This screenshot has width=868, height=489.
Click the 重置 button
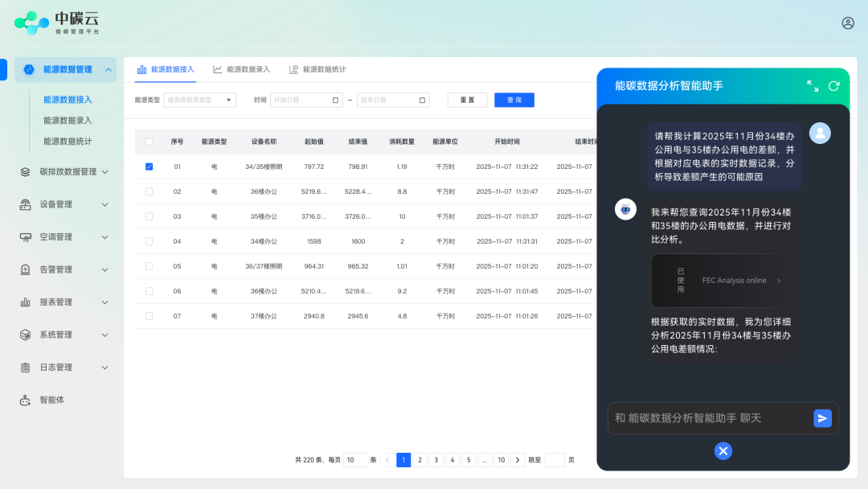(467, 101)
